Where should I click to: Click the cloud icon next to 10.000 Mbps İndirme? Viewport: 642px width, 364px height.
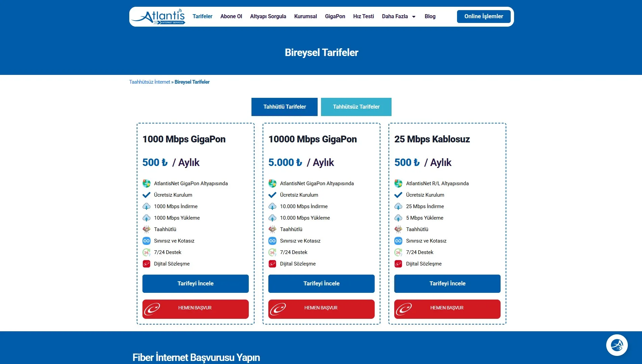(272, 206)
